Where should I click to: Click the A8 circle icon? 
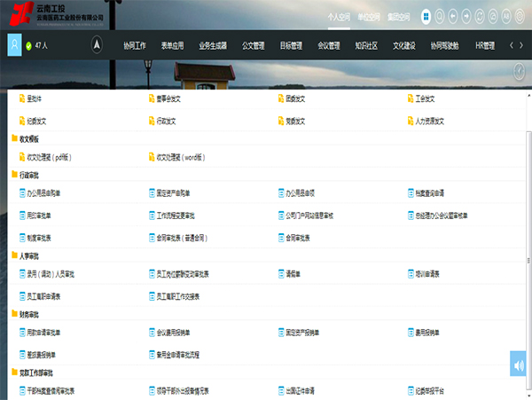tap(506, 16)
